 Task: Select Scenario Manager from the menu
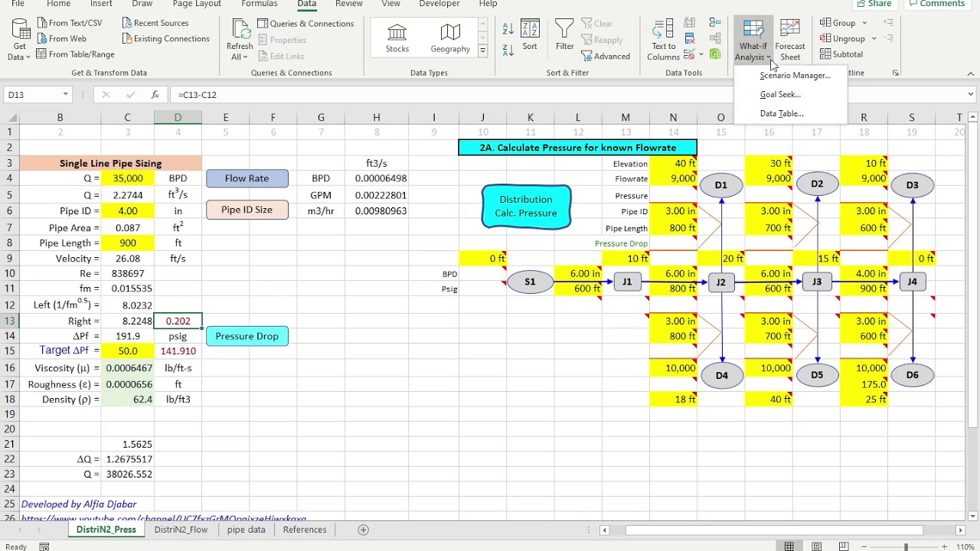pos(795,75)
